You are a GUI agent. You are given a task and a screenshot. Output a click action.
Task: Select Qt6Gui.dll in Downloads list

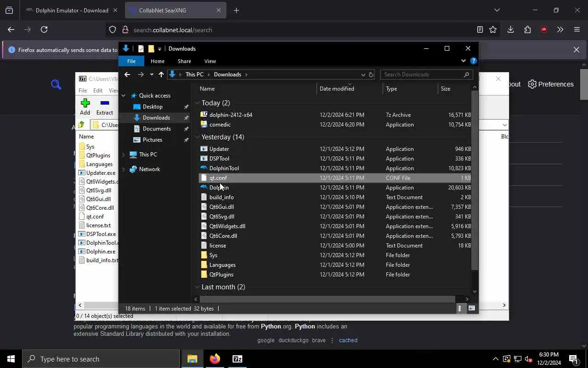(221, 207)
